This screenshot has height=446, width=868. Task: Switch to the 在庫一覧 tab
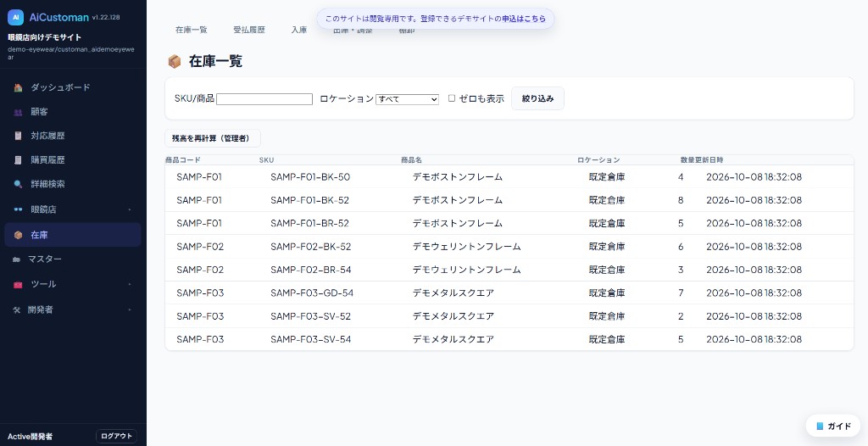coord(192,30)
